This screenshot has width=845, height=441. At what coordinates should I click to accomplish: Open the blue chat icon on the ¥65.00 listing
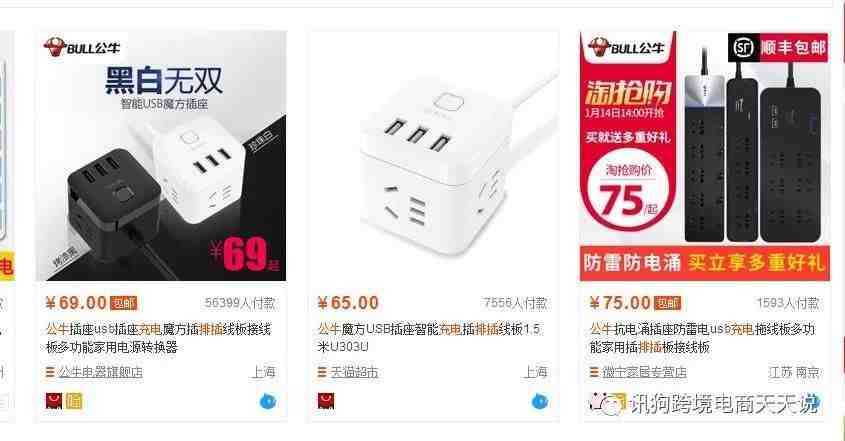coord(540,402)
